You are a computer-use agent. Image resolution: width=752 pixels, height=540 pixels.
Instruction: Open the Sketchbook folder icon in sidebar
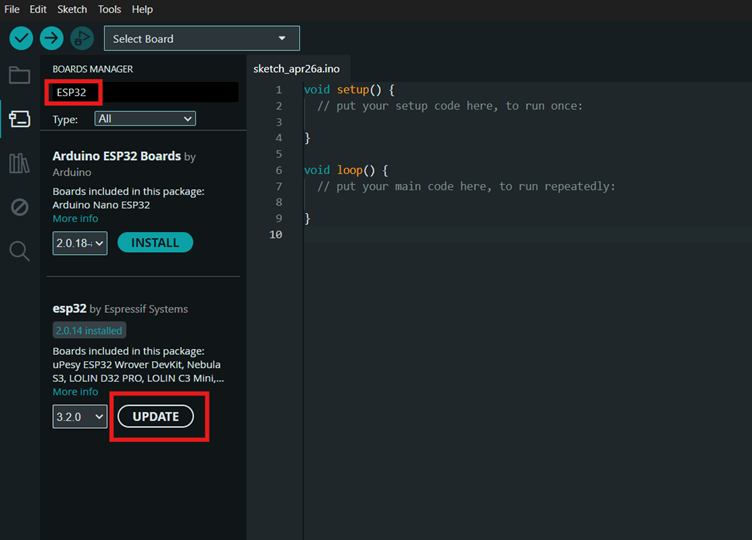click(19, 75)
